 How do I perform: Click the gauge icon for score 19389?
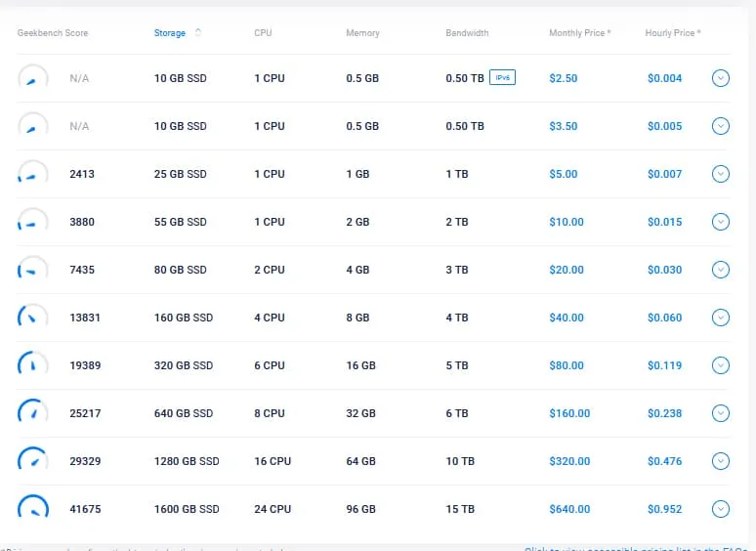point(33,363)
